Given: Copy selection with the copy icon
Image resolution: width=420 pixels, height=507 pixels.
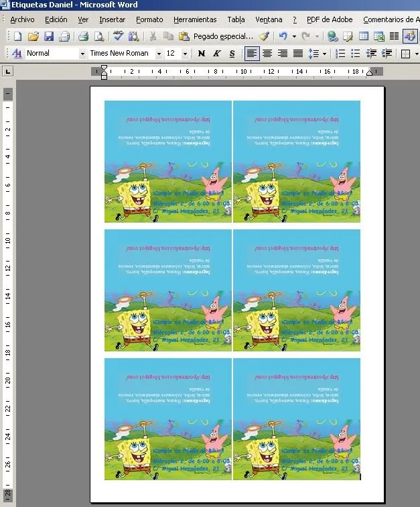Looking at the screenshot, I should pyautogui.click(x=168, y=36).
